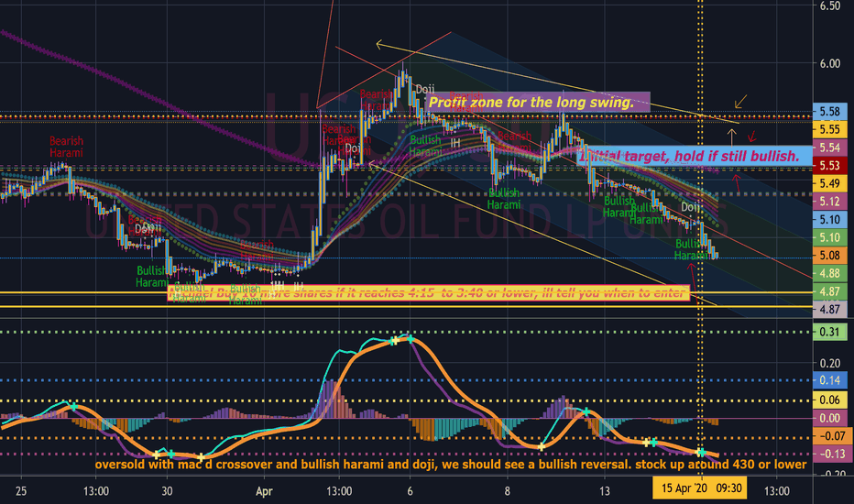
Task: Click the 'Buy 10 more shares' yellow text box
Action: click(428, 293)
